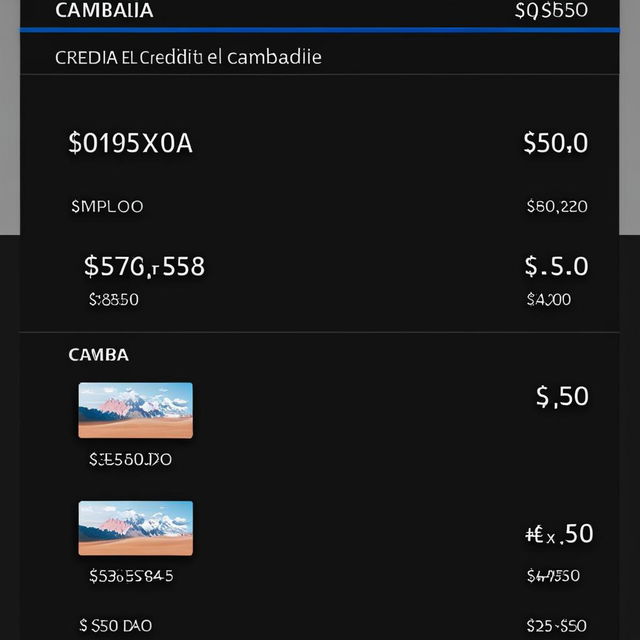Open the $50,0 amount
The width and height of the screenshot is (640, 640).
(x=556, y=143)
